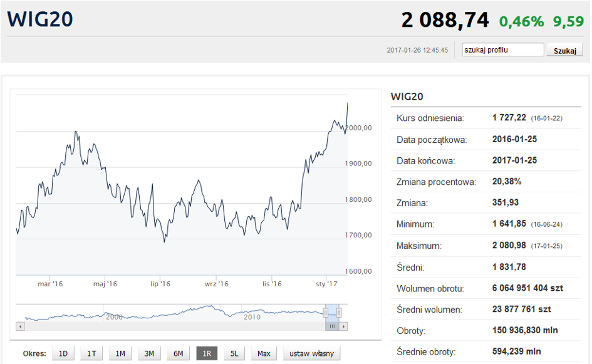The height and width of the screenshot is (364, 592).
Task: Click the Średni value 1 831,78
Action: pyautogui.click(x=509, y=267)
